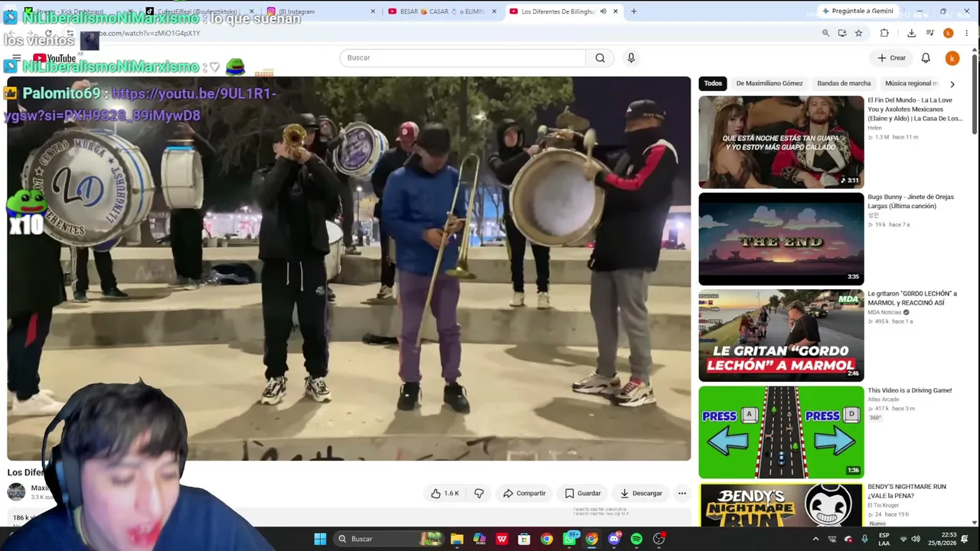This screenshot has width=980, height=551.
Task: Bookmark this page with the star icon
Action: (859, 33)
